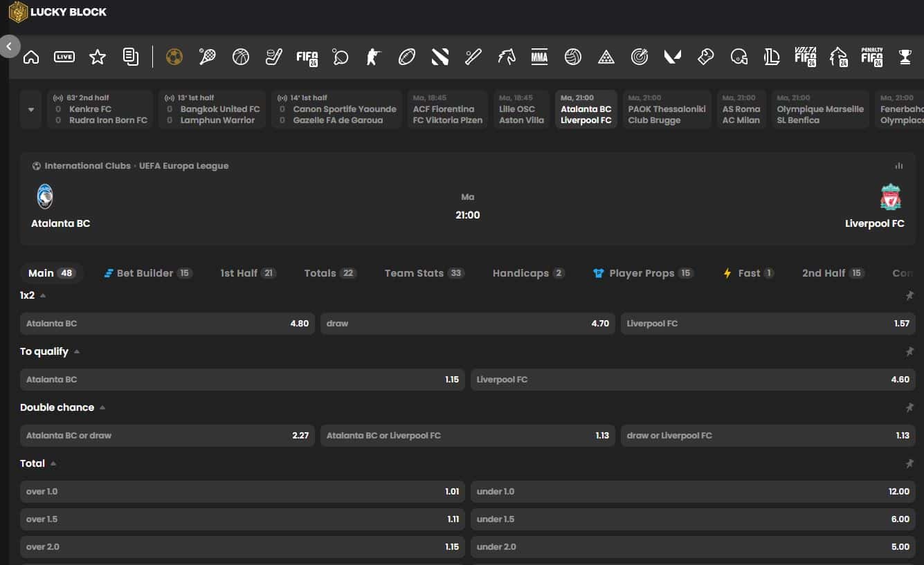The height and width of the screenshot is (565, 924).
Task: Open Lille OSC vs Aston Villa match card
Action: click(521, 109)
